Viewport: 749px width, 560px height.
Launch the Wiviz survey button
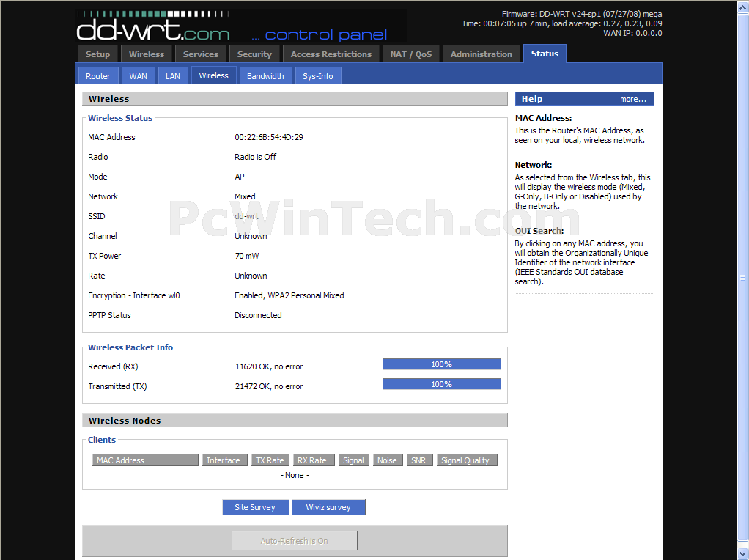tap(328, 507)
